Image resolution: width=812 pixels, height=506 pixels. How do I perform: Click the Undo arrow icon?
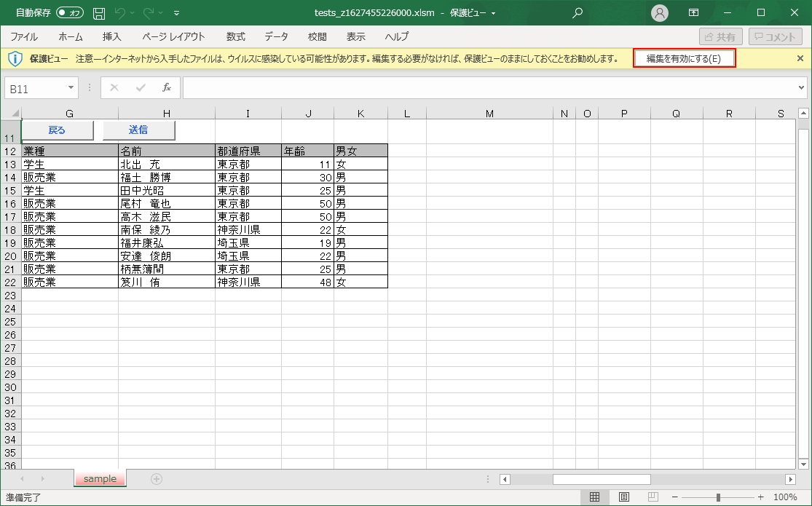point(119,13)
